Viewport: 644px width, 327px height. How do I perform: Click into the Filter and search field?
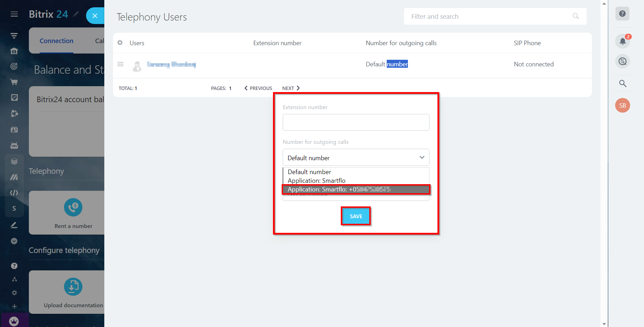(x=495, y=16)
